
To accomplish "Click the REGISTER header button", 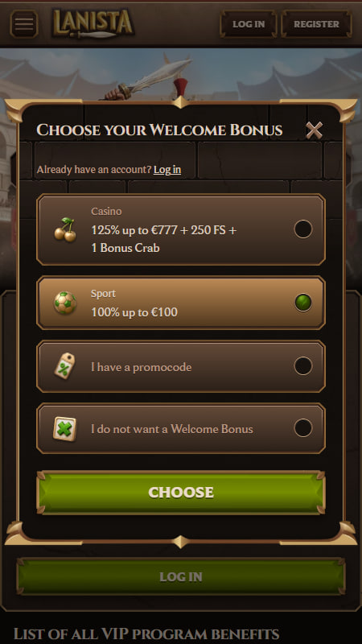I will click(316, 24).
